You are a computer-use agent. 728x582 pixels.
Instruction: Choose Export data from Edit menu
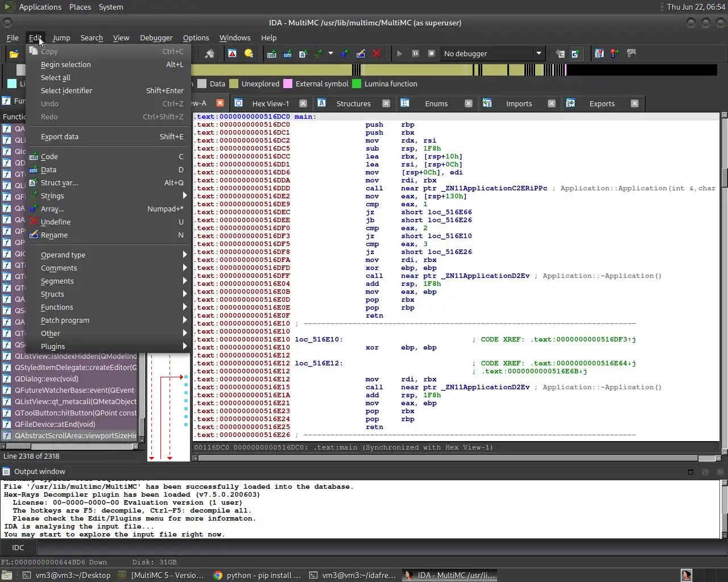[108, 136]
